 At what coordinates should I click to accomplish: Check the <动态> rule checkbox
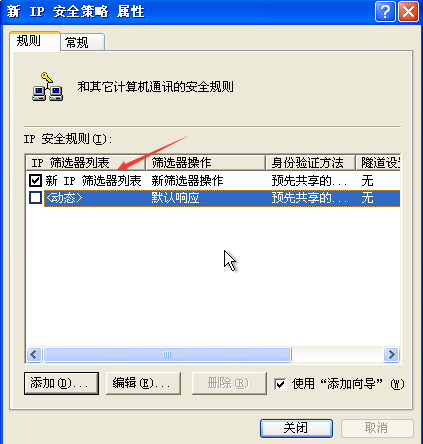point(35,198)
